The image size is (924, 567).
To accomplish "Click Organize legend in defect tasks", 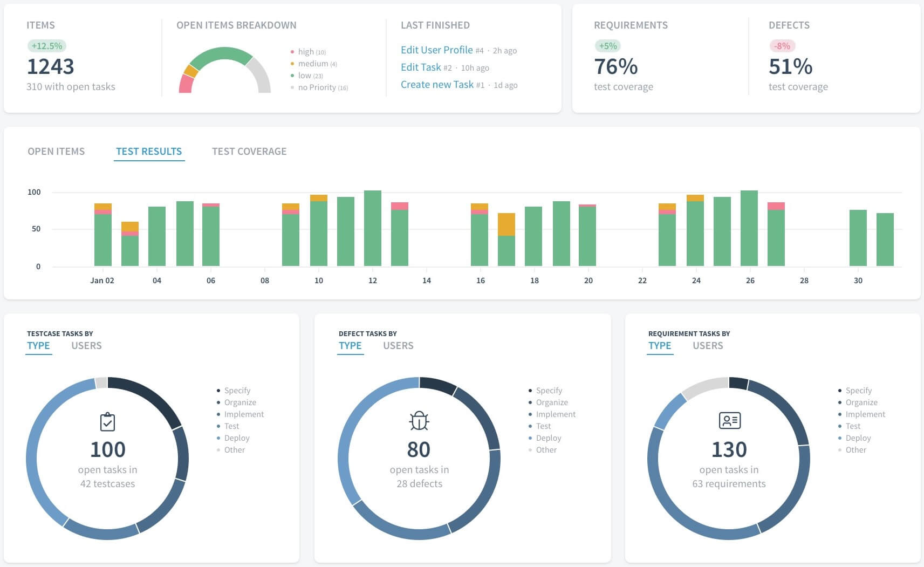I will (548, 402).
